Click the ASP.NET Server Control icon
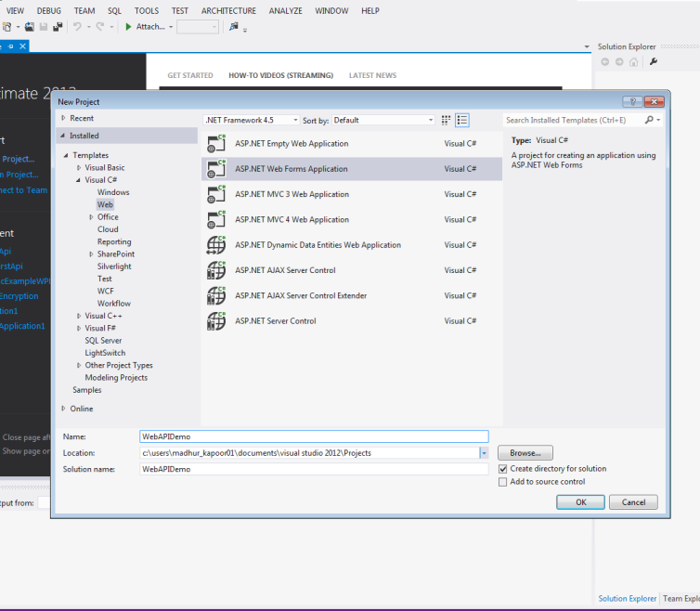 click(x=216, y=321)
